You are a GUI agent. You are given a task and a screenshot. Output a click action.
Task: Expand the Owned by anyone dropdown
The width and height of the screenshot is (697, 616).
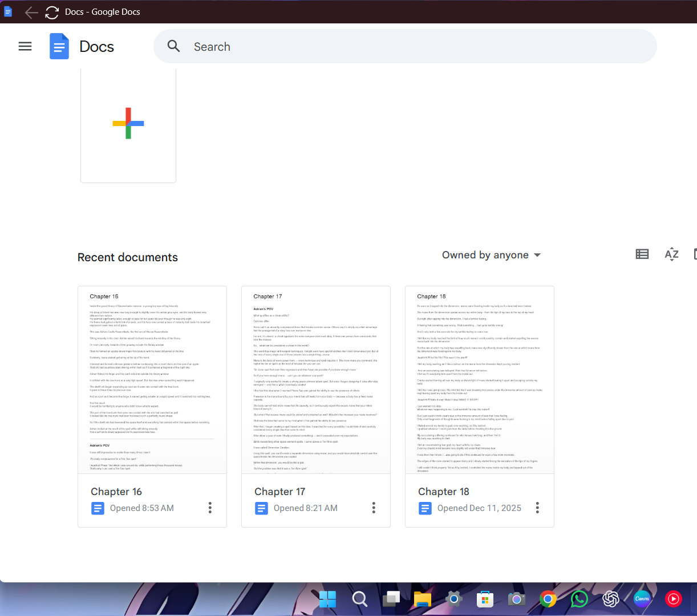click(x=491, y=255)
